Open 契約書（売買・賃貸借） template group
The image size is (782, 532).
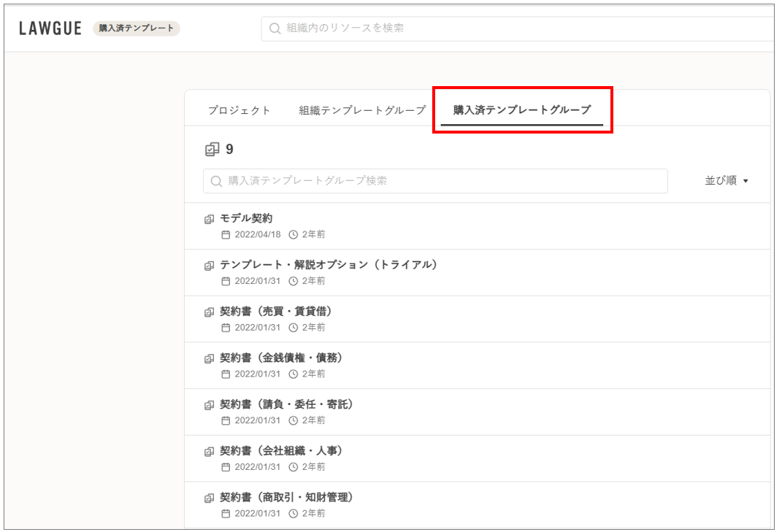276,312
